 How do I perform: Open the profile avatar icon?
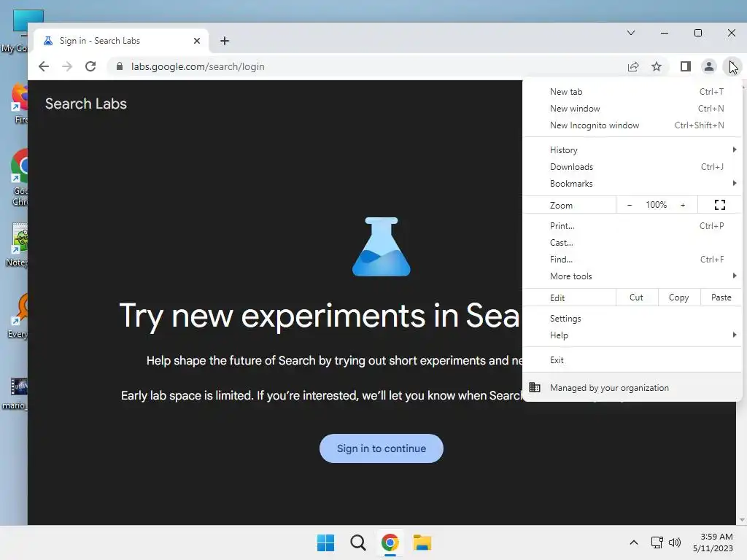709,66
